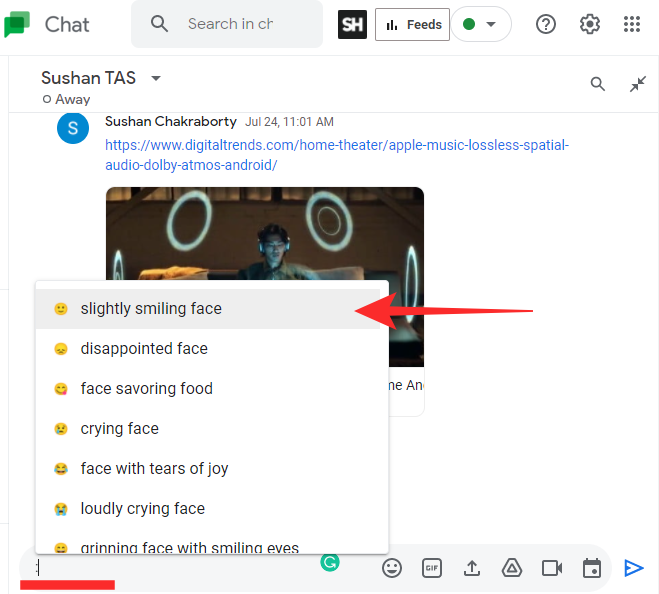Select crying face suggestion
The height and width of the screenshot is (594, 659).
point(208,429)
